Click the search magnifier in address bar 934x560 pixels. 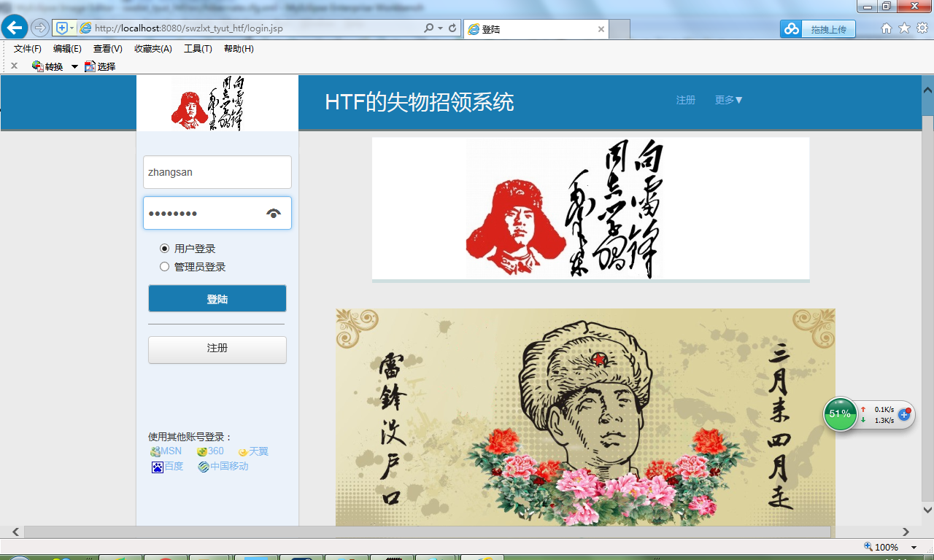pos(429,28)
